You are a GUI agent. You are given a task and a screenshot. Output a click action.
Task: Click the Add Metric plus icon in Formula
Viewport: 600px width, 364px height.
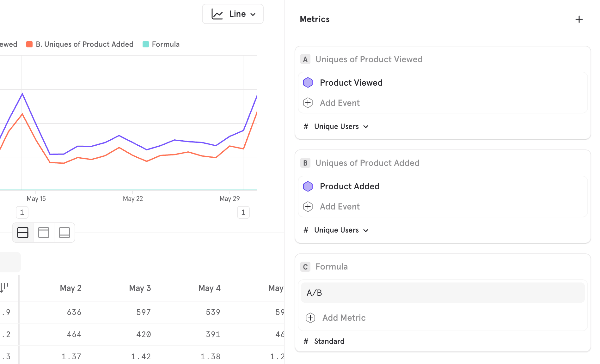coord(310,318)
